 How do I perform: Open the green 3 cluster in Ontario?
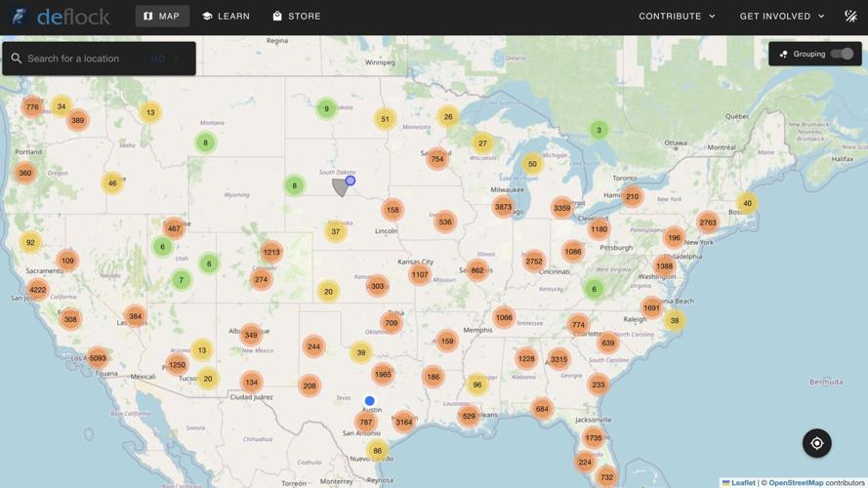599,130
